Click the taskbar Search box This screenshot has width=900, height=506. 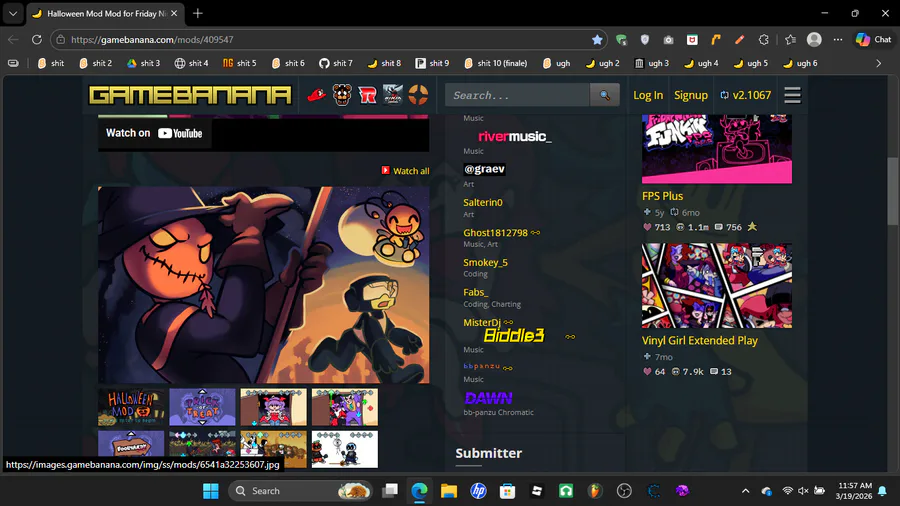coord(300,491)
